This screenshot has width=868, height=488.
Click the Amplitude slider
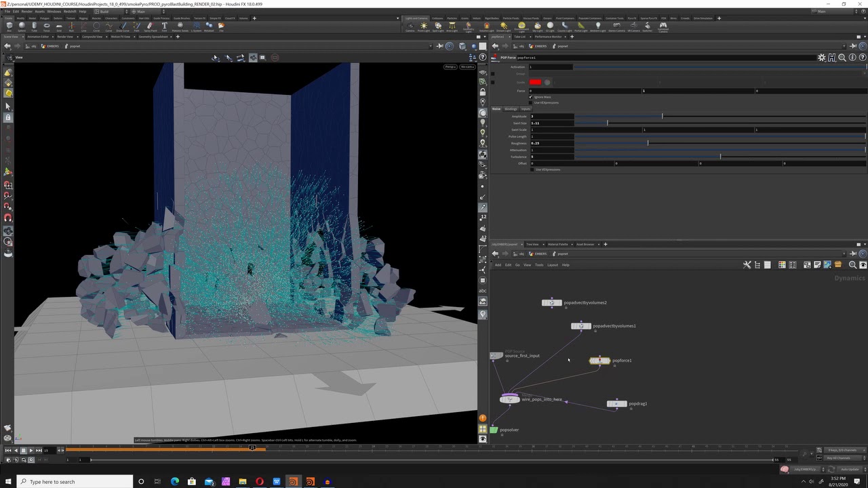(719, 117)
